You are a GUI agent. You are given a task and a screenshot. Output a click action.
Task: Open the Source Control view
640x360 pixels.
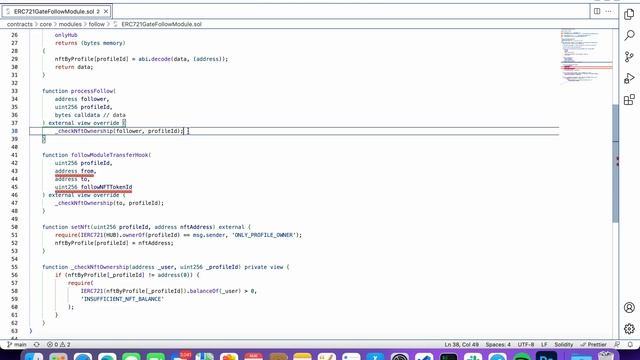point(629,57)
